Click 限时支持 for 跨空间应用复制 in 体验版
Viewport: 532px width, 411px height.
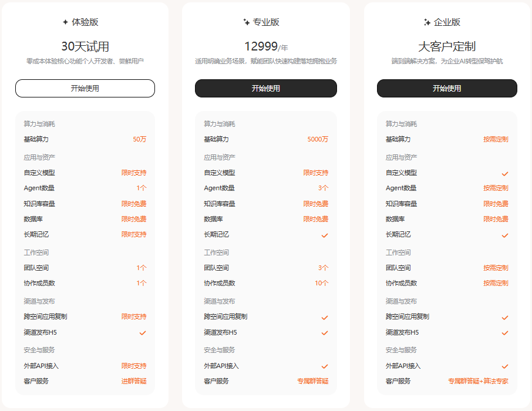click(134, 316)
